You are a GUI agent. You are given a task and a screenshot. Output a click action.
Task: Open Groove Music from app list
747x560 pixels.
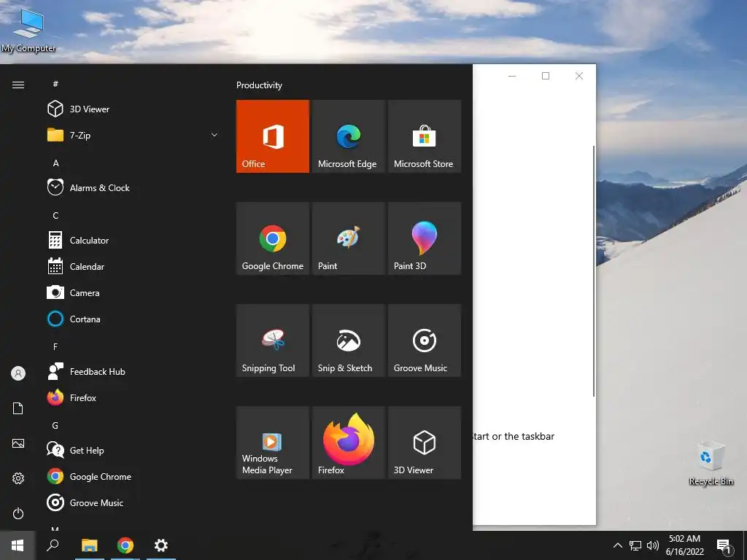tap(133, 503)
